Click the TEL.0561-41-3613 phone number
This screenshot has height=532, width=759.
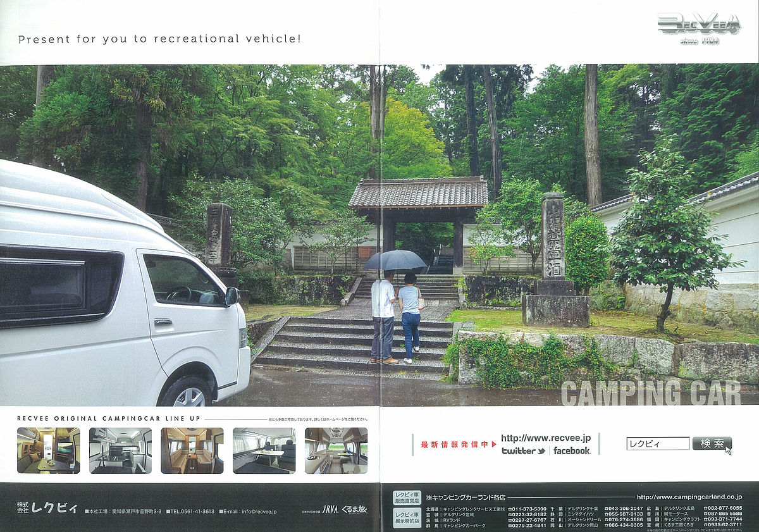click(x=190, y=511)
